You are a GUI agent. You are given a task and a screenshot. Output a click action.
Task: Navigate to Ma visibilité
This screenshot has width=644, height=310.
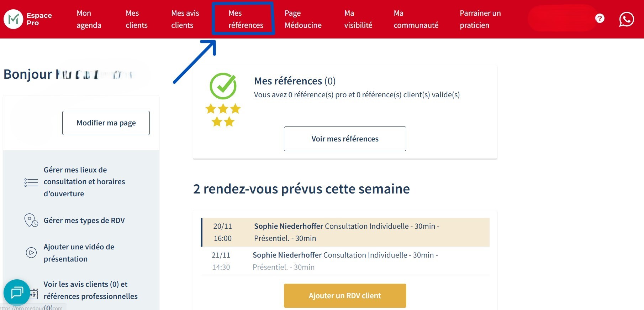point(358,19)
